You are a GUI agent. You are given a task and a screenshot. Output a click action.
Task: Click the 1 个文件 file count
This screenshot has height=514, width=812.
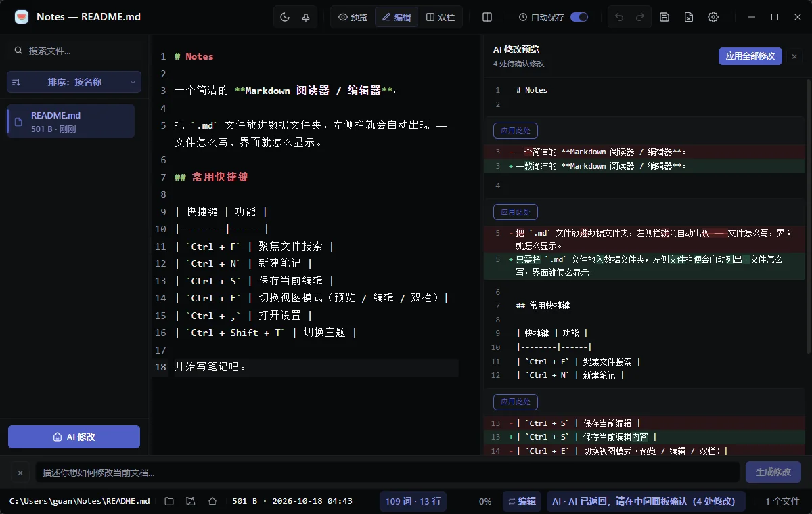coord(782,501)
